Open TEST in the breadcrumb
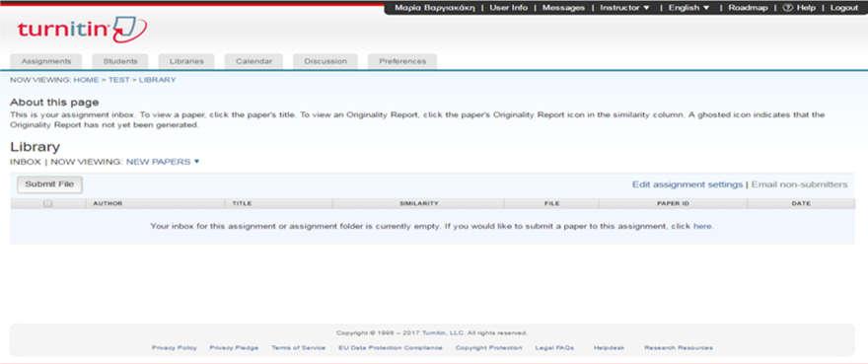The height and width of the screenshot is (364, 868). pyautogui.click(x=118, y=80)
